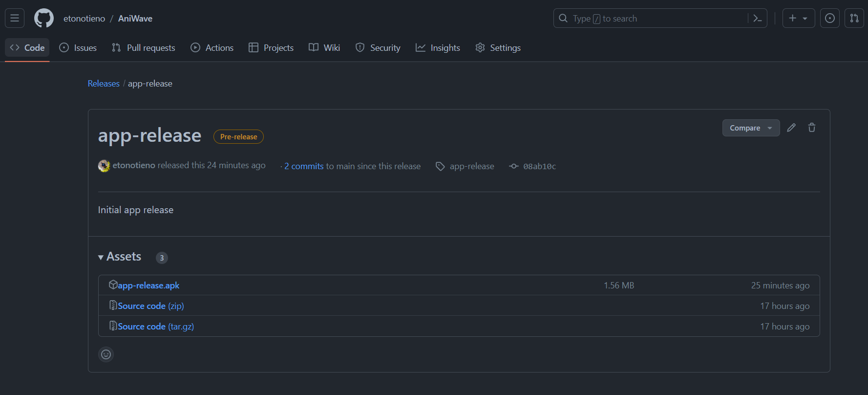
Task: Click the search magnifier icon
Action: (x=563, y=18)
